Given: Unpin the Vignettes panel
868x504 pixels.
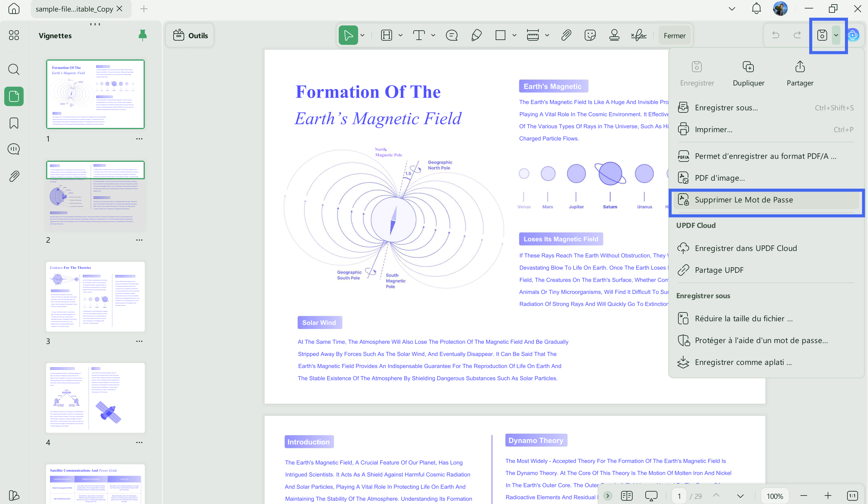Looking at the screenshot, I should coord(142,35).
